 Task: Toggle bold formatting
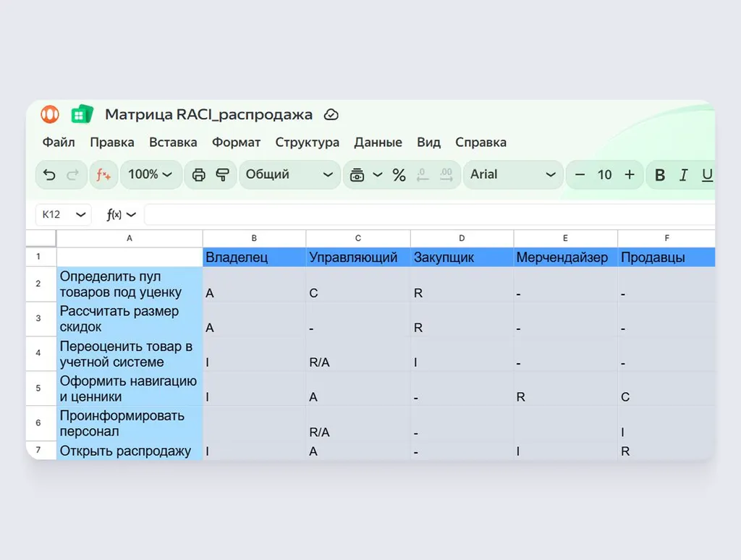point(660,175)
